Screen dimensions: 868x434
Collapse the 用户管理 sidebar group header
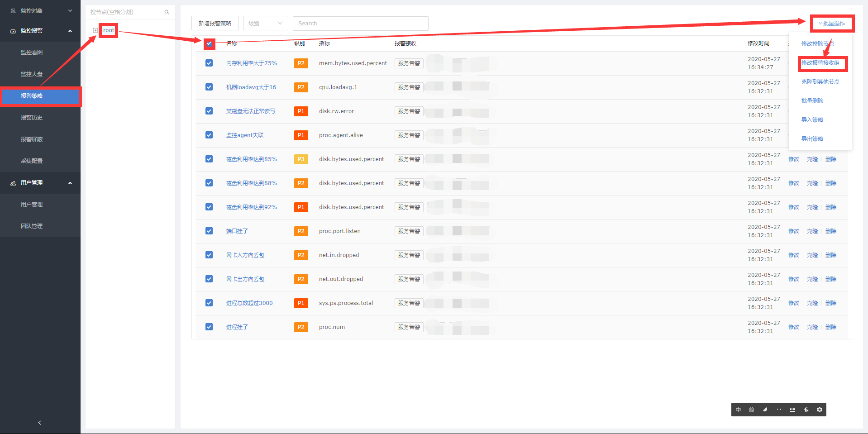pos(40,183)
